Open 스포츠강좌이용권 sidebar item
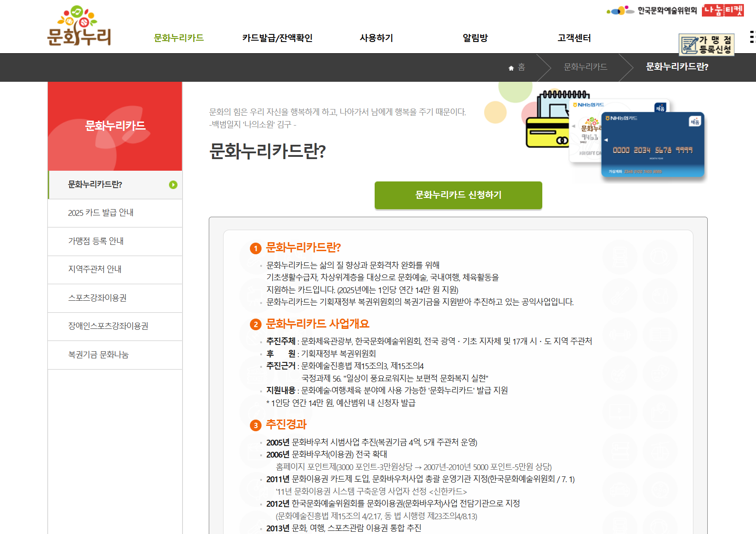This screenshot has height=534, width=756. tap(115, 298)
